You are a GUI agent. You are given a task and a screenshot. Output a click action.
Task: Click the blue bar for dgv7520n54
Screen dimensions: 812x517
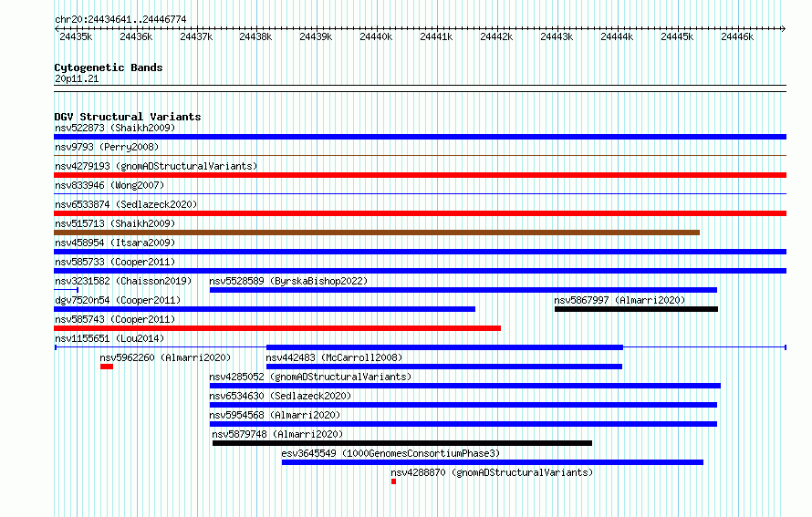point(265,309)
